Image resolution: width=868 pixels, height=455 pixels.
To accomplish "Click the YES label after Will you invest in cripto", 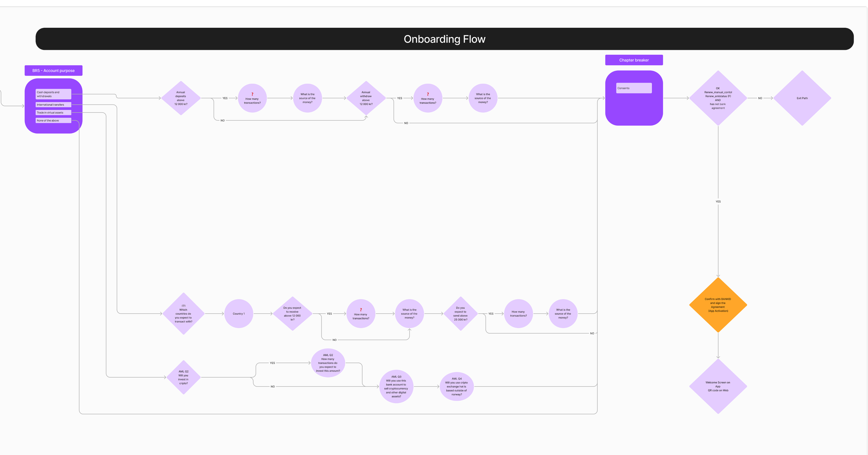I will pyautogui.click(x=273, y=363).
